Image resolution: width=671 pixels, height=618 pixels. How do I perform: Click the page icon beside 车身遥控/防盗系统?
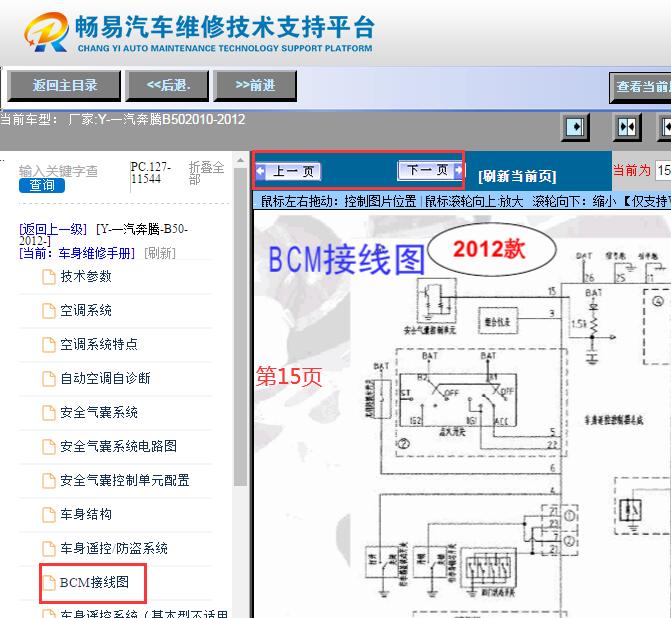49,549
